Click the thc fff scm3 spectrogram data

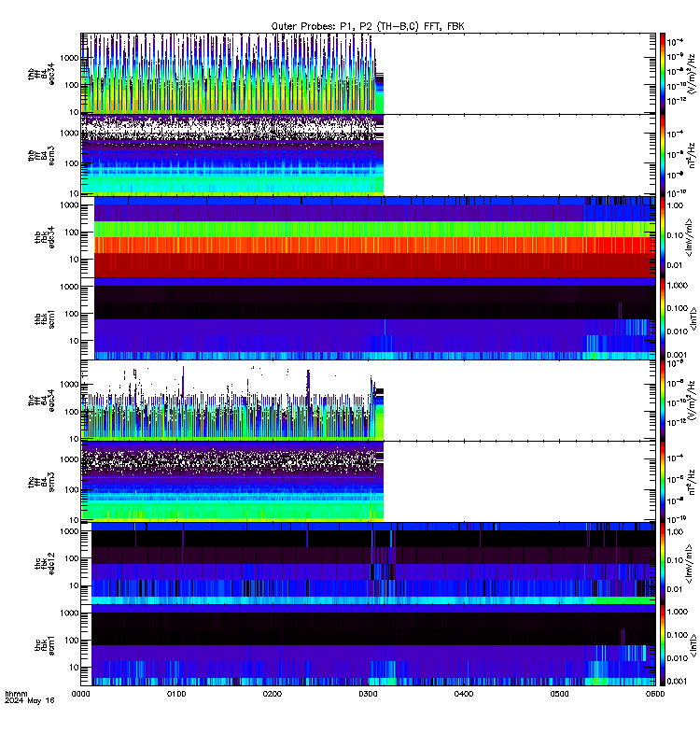[x=232, y=482]
